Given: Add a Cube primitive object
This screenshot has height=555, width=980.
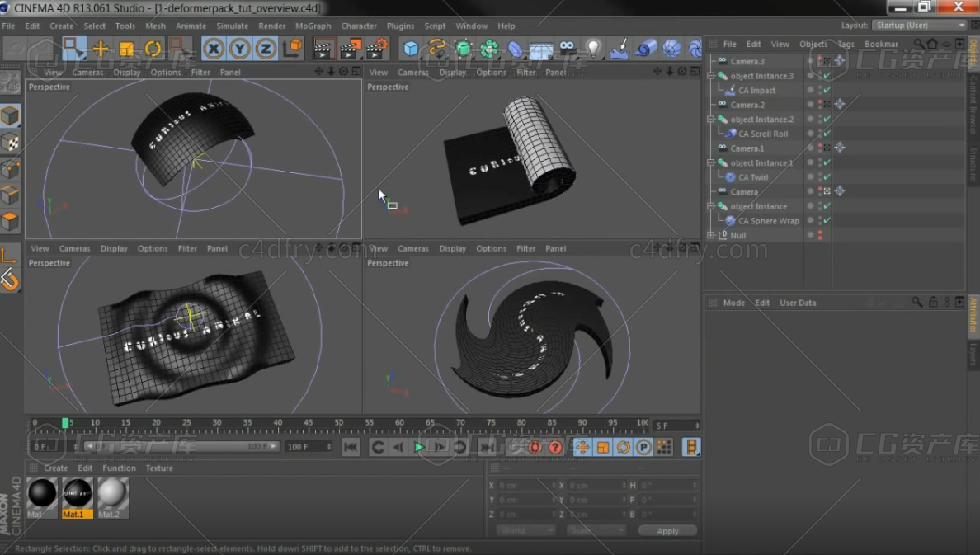Looking at the screenshot, I should pos(411,48).
